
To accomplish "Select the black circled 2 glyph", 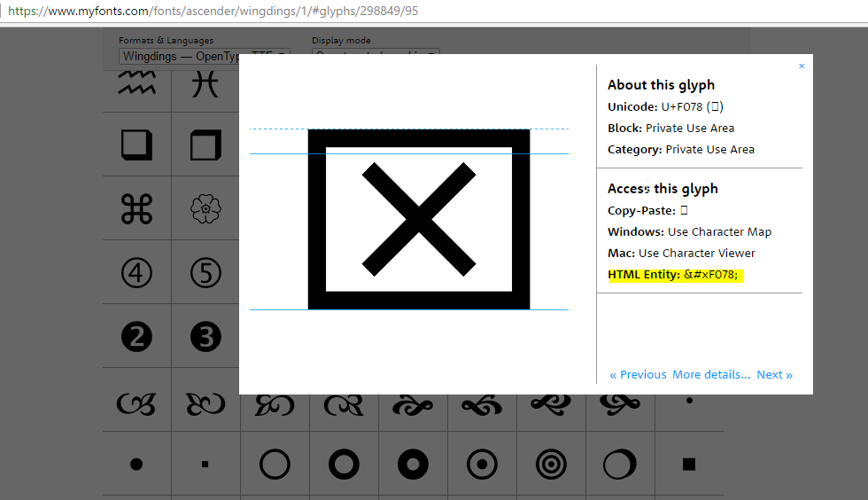I will coord(136,337).
